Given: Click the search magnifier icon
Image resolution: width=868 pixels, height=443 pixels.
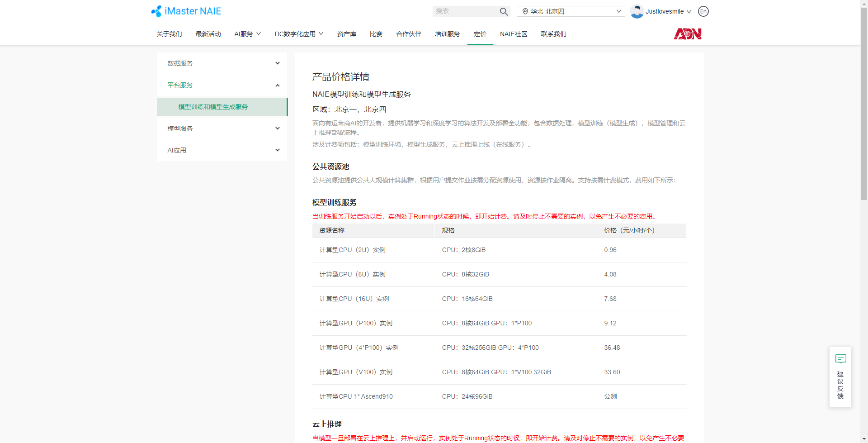Looking at the screenshot, I should pos(504,11).
